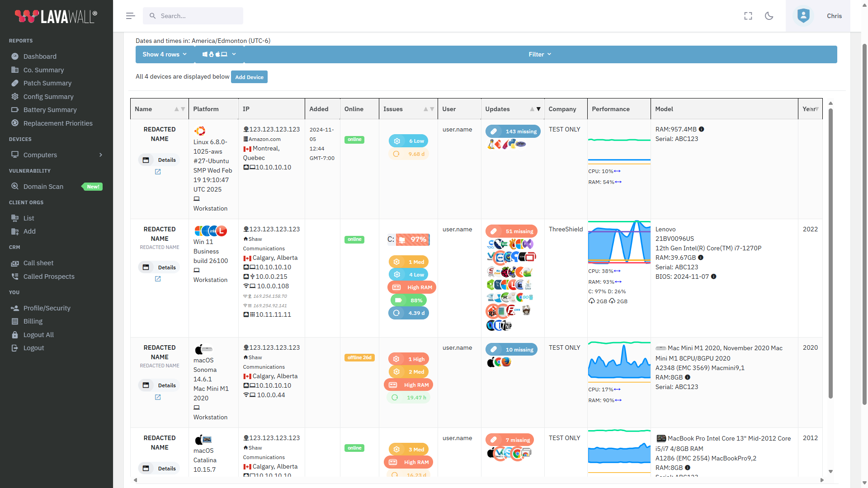
Task: Open Co. Summary report
Action: (43, 70)
